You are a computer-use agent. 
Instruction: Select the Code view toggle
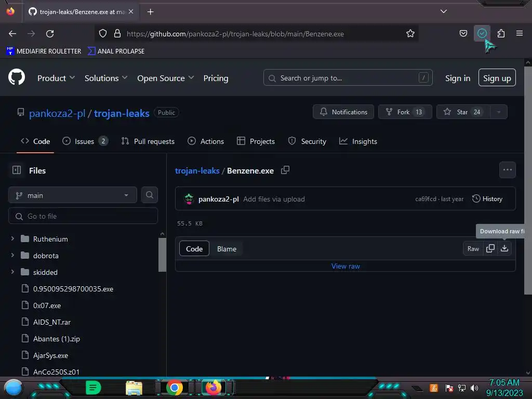(194, 249)
